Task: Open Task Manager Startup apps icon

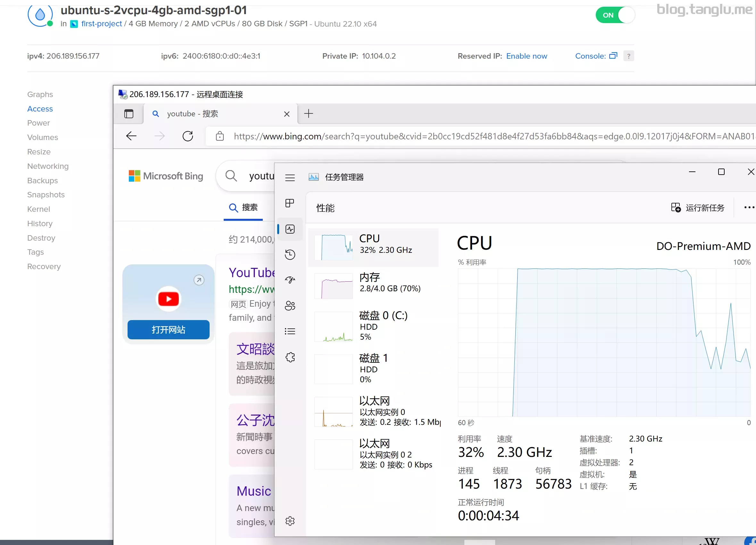Action: (290, 280)
